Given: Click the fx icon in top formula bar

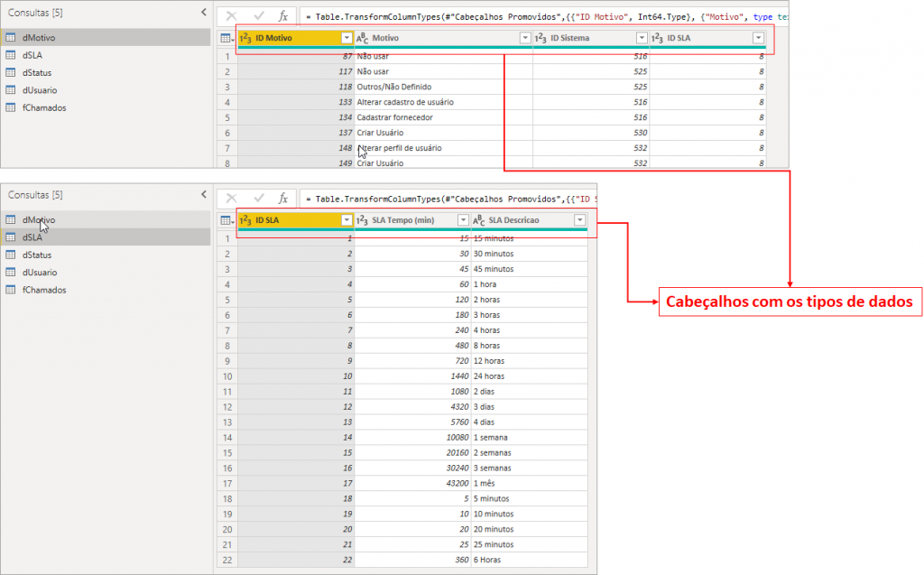Looking at the screenshot, I should coord(283,16).
